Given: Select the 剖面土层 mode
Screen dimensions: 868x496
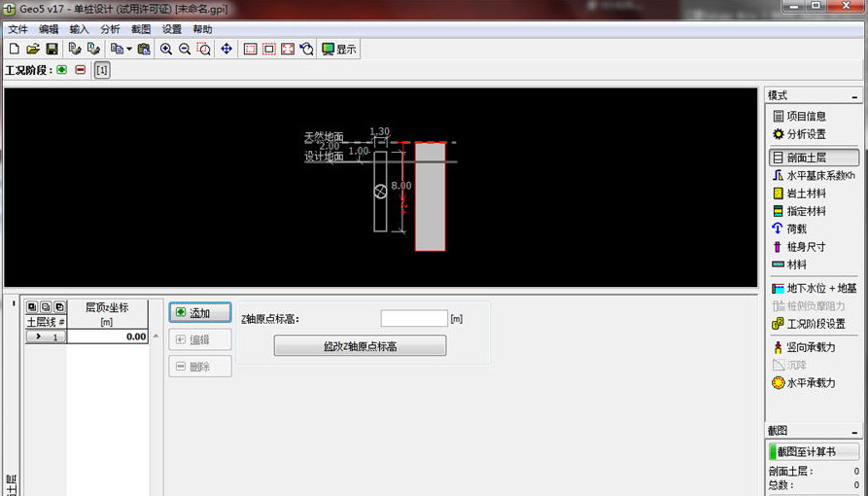Looking at the screenshot, I should click(814, 158).
